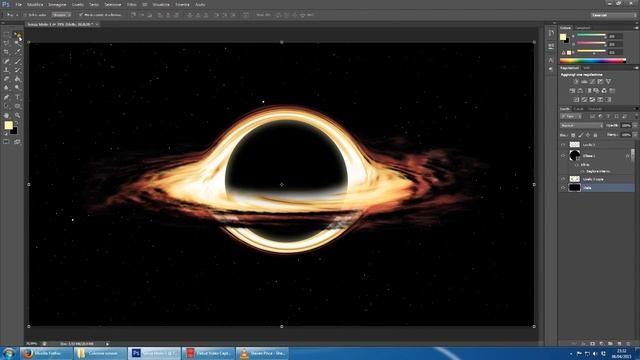
Task: Select the Zoom tool
Action: (x=18, y=116)
